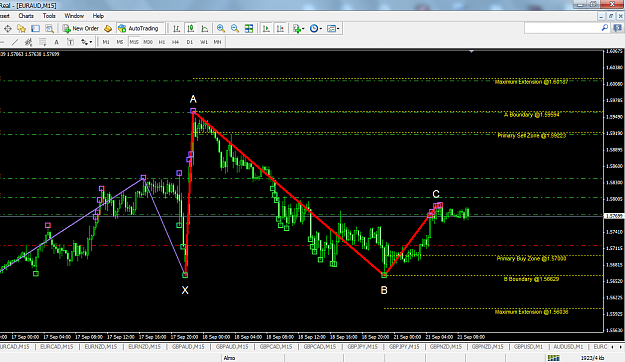Open the Window menu
Screen dimensions: 625x362
pos(74,16)
